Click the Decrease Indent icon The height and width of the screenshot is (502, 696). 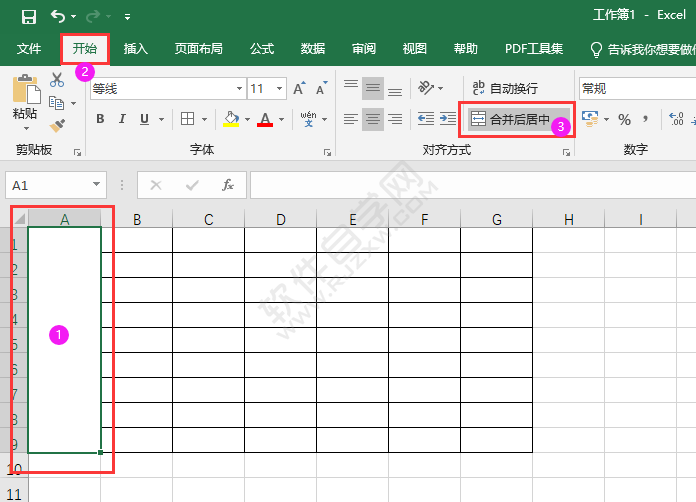[426, 119]
